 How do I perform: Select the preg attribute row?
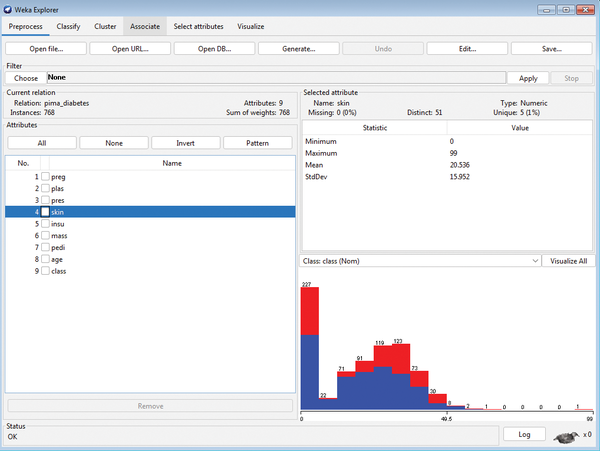click(x=150, y=177)
